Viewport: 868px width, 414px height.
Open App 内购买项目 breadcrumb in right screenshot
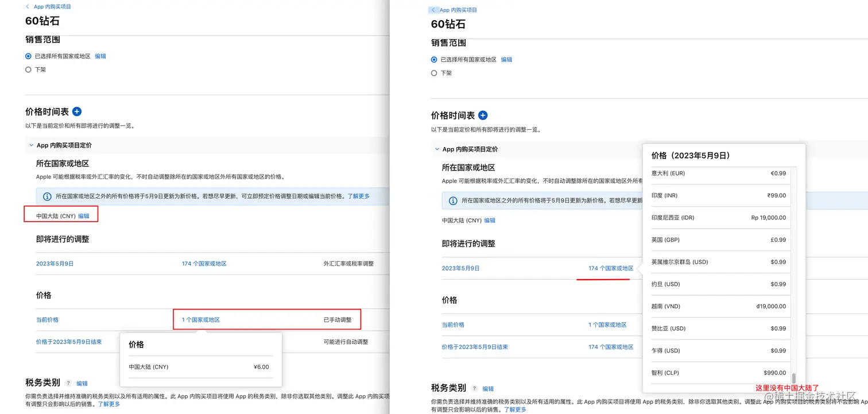click(458, 10)
